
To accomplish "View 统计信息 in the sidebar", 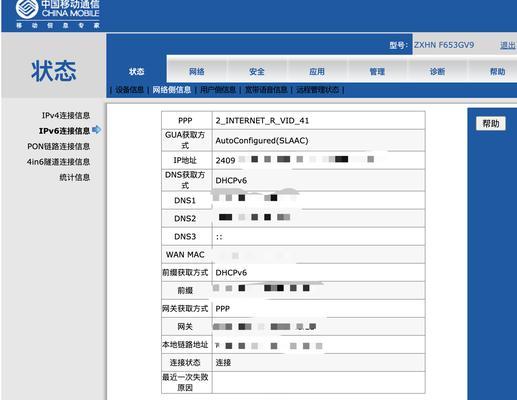I will [75, 177].
